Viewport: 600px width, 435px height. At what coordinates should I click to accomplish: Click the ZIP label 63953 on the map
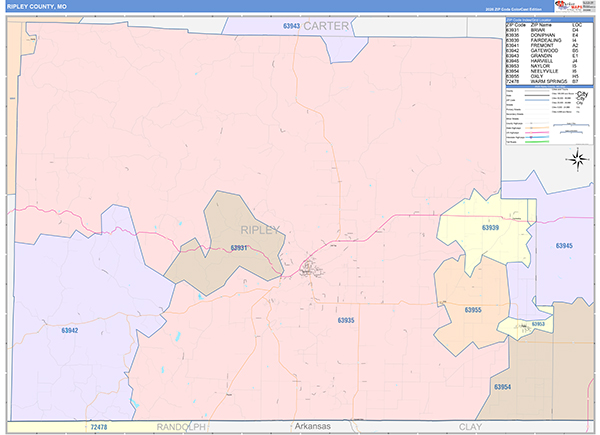pyautogui.click(x=538, y=324)
